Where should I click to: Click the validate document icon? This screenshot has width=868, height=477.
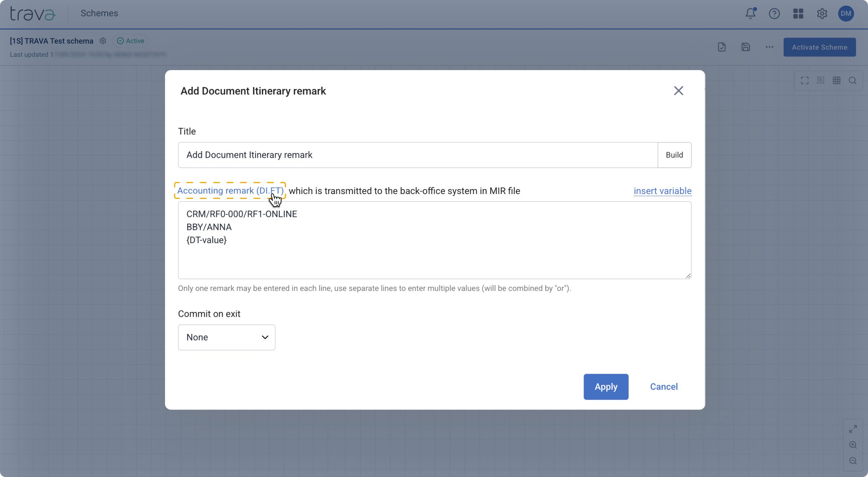coord(721,47)
